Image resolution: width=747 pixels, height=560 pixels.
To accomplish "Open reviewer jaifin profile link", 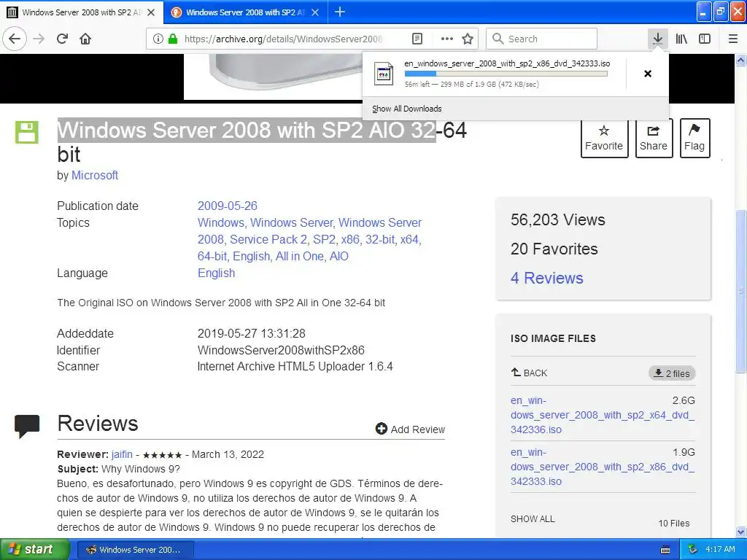I will (122, 454).
